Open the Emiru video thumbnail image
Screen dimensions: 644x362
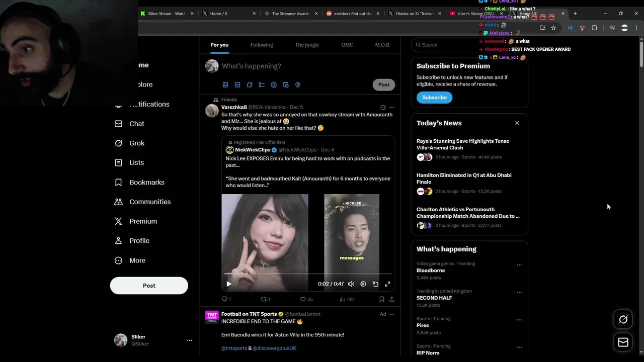[x=265, y=242]
